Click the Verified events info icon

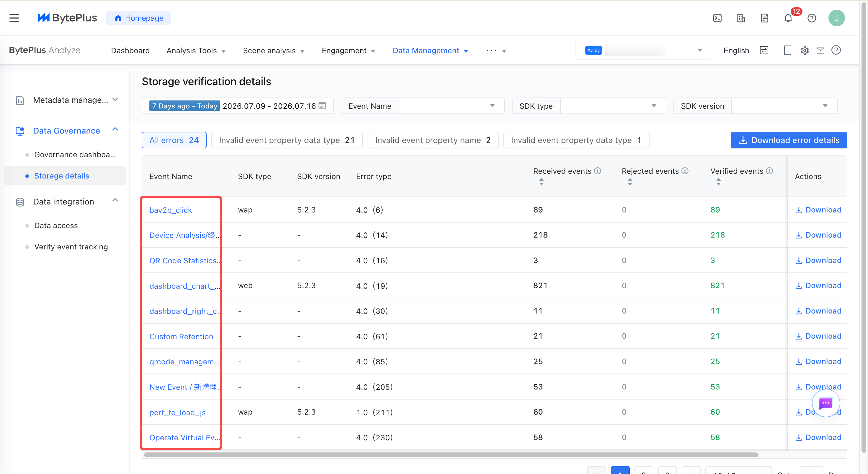point(769,171)
